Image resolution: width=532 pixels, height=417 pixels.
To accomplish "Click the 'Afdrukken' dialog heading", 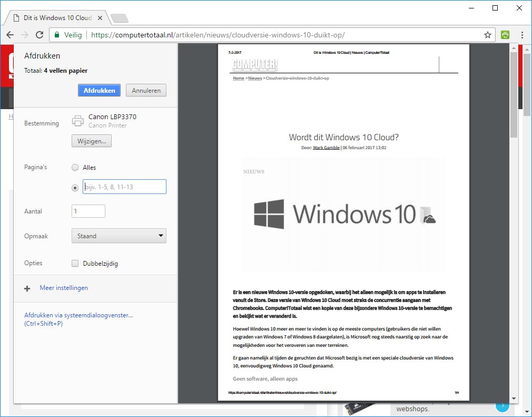I will point(42,56).
